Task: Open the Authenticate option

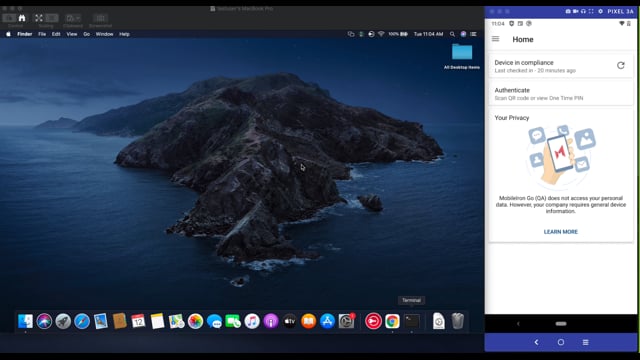Action: pos(560,93)
